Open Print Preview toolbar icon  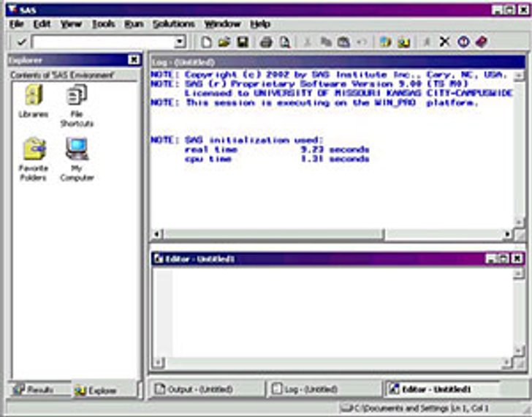(x=285, y=42)
